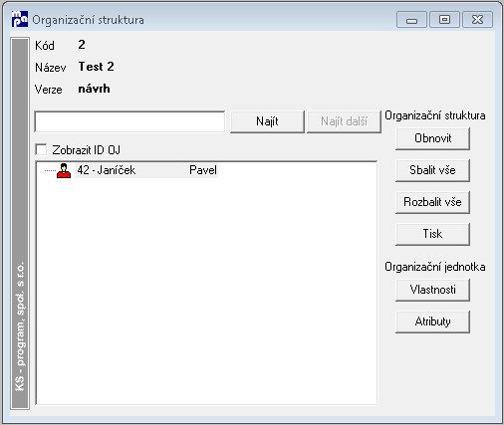Enable the Zobrazit ID OJ checkbox

tap(41, 149)
